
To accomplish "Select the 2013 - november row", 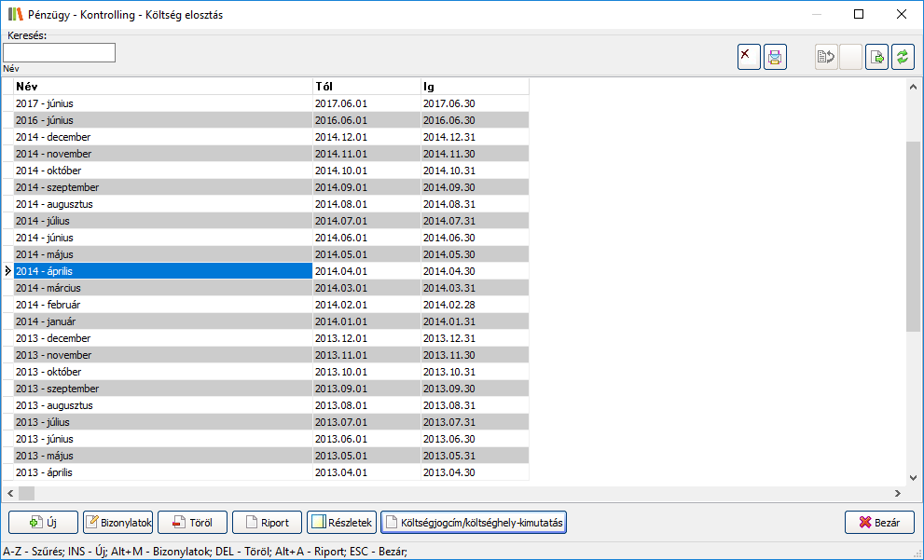I will click(x=163, y=355).
